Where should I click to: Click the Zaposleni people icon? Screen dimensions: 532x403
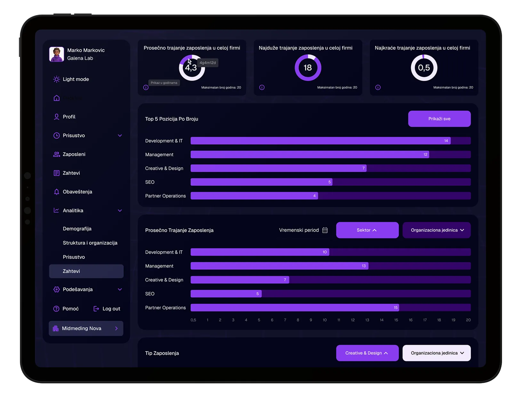point(57,154)
